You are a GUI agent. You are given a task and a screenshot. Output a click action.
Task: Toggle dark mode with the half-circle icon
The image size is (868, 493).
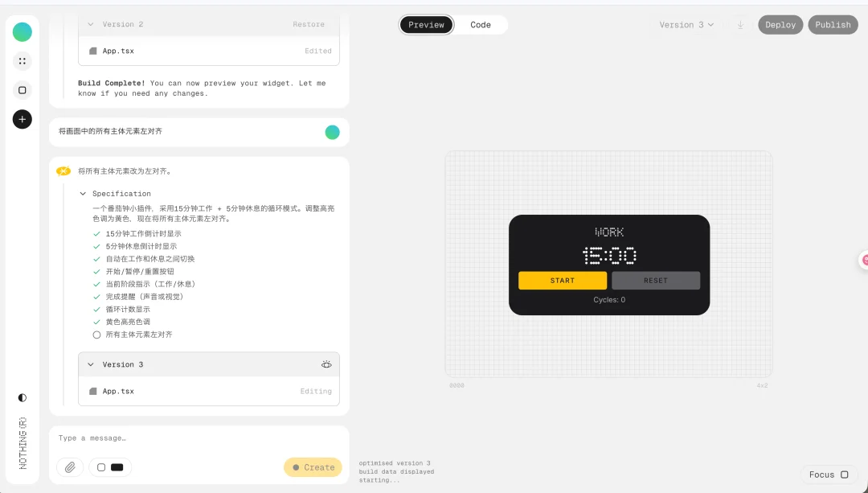tap(22, 397)
